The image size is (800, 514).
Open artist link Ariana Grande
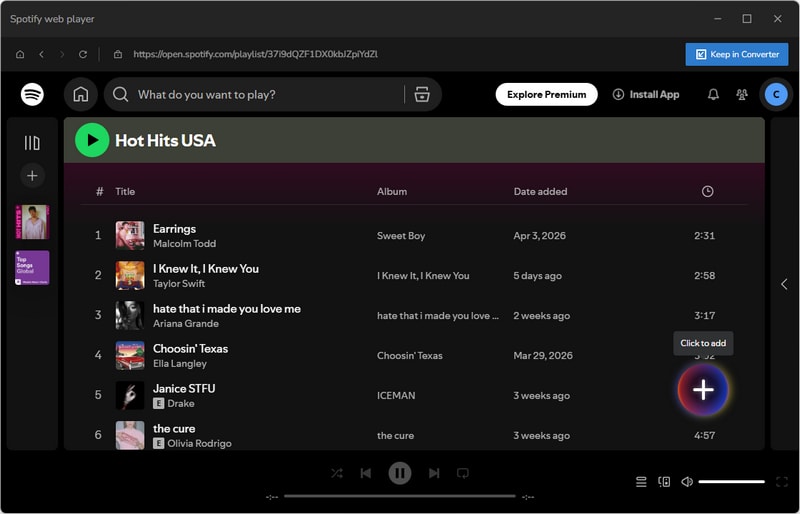tap(186, 323)
